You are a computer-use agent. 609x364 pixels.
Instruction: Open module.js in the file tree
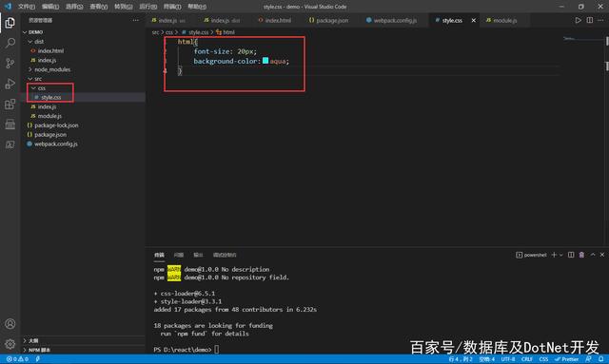(x=49, y=116)
